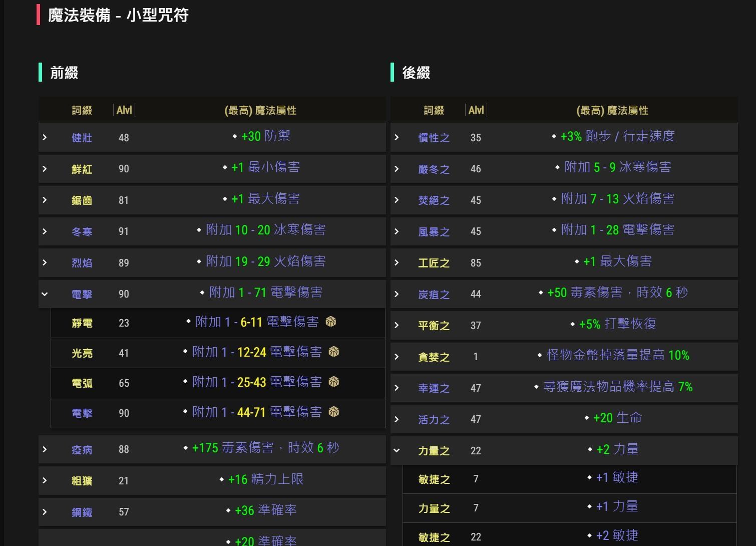Click dice icon in Alvl 90 電擊 sub-row
This screenshot has height=546, width=756.
click(334, 412)
